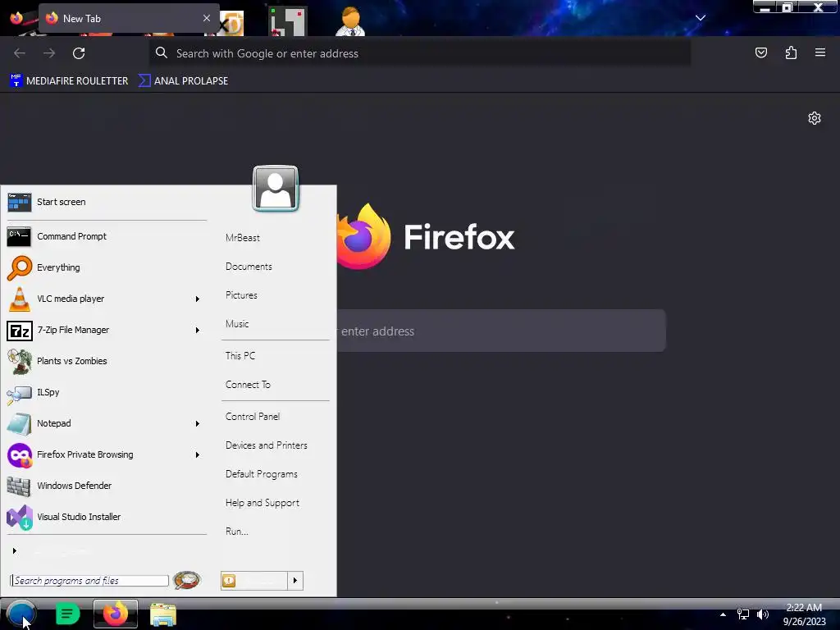Open the green notes app on taskbar

pyautogui.click(x=67, y=614)
